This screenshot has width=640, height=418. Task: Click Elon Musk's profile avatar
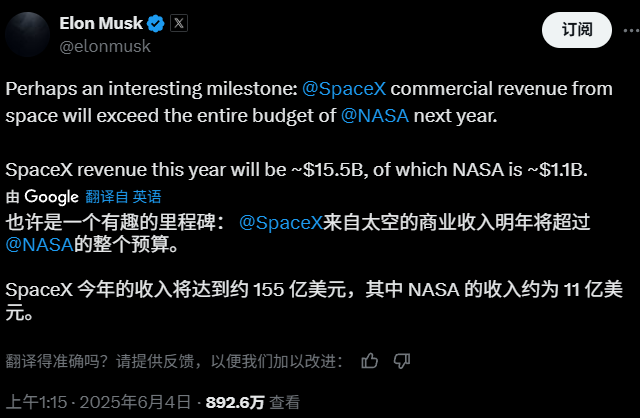30,33
